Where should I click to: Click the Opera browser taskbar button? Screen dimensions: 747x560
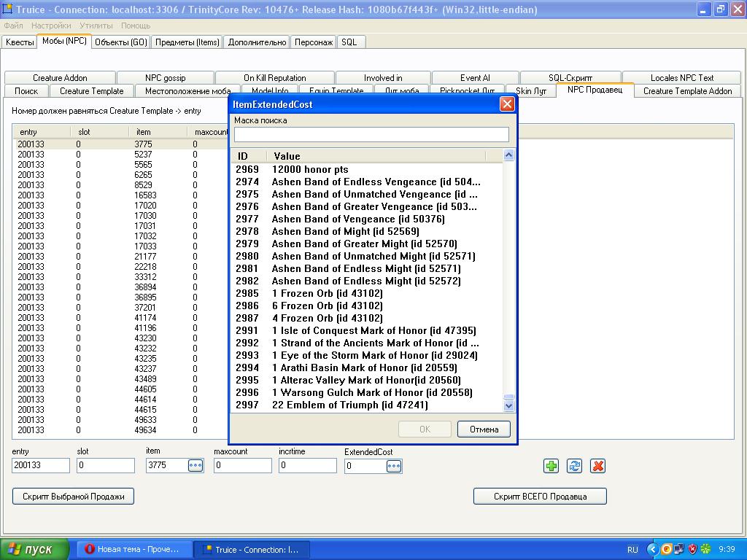coord(133,549)
